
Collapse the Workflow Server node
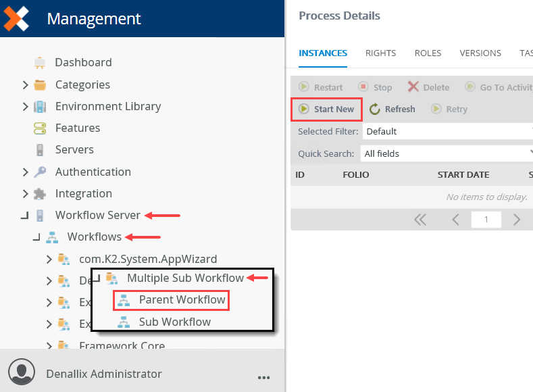(x=25, y=216)
